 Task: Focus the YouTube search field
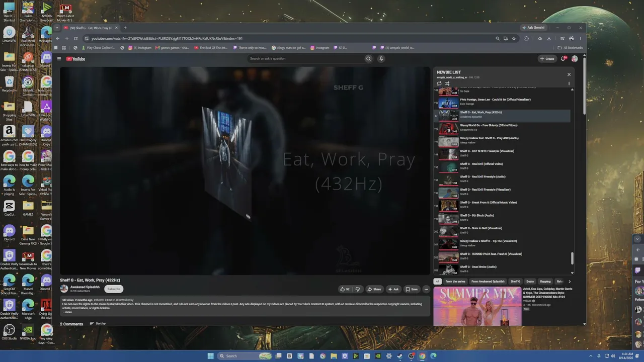pyautogui.click(x=306, y=59)
